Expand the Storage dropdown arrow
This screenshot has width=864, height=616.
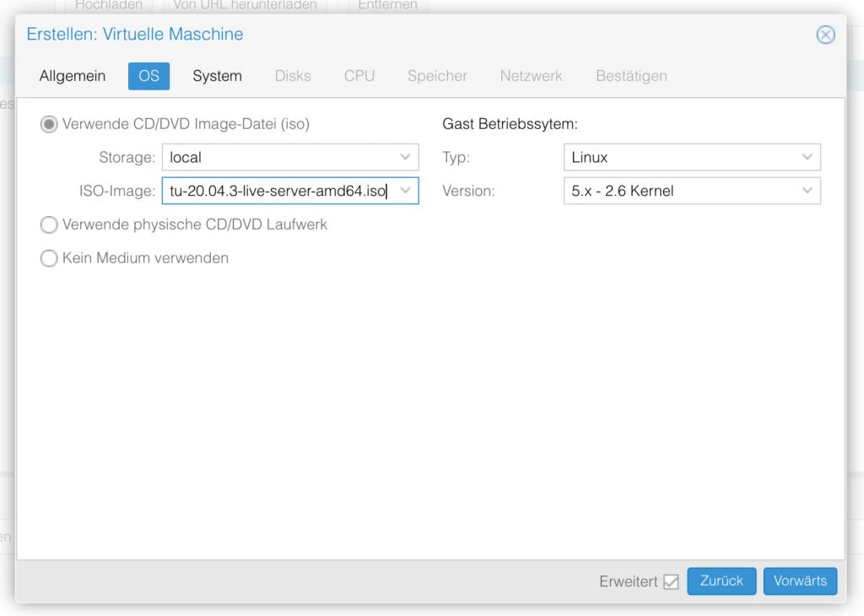tap(406, 158)
